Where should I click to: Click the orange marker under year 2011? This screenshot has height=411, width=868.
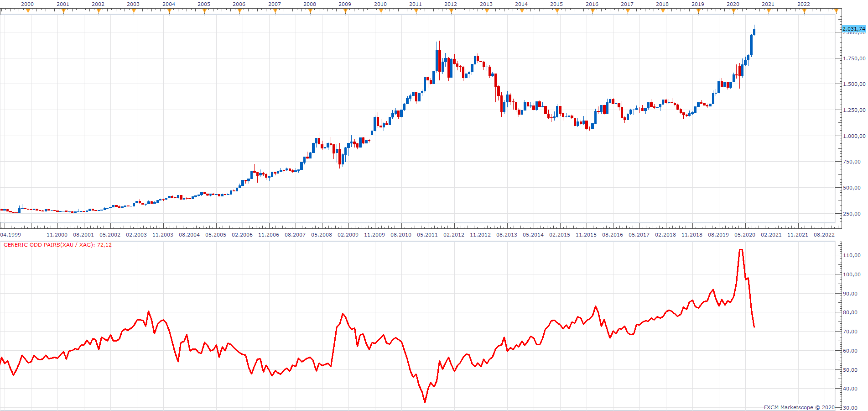(416, 11)
